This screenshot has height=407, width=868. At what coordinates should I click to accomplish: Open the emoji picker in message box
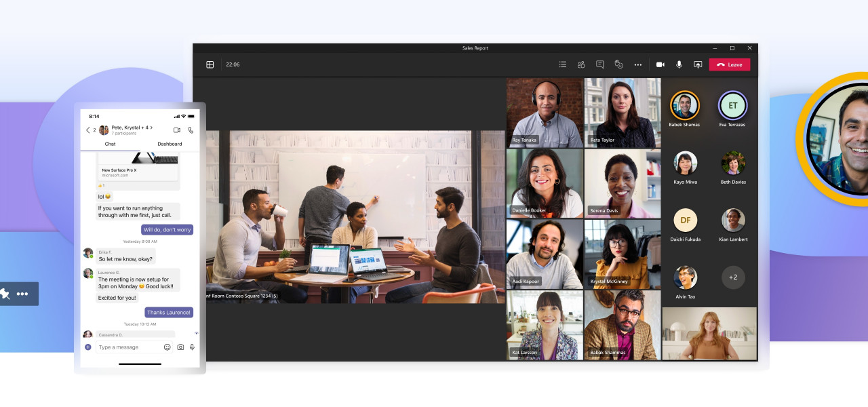(167, 347)
